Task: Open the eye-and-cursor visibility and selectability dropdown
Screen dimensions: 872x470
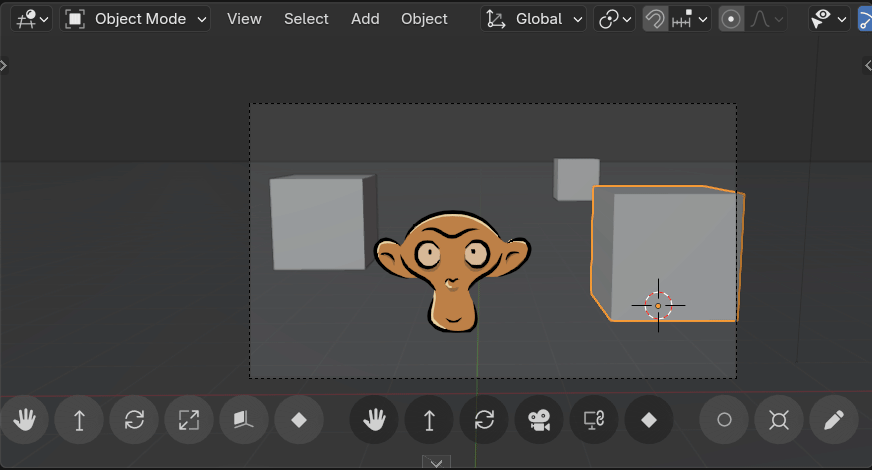Action: 829,19
